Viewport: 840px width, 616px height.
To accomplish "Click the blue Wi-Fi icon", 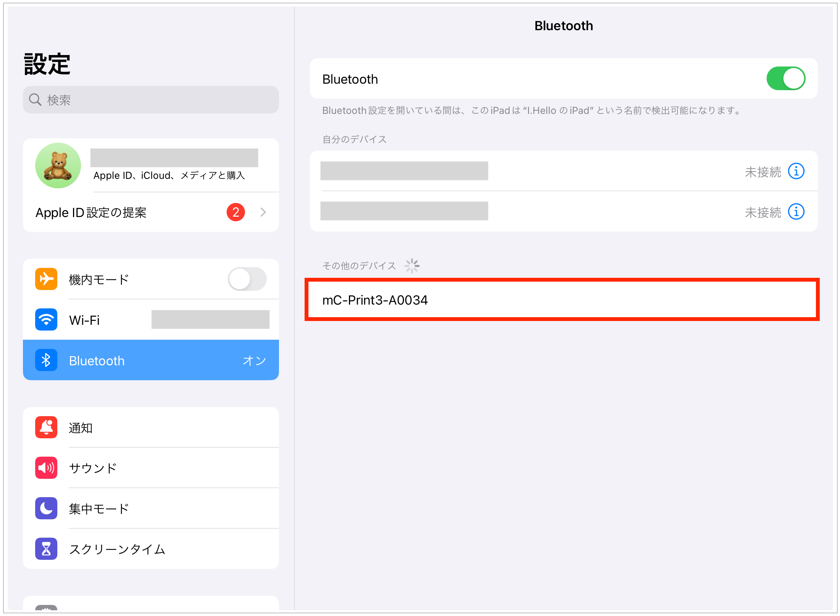I will [x=46, y=319].
